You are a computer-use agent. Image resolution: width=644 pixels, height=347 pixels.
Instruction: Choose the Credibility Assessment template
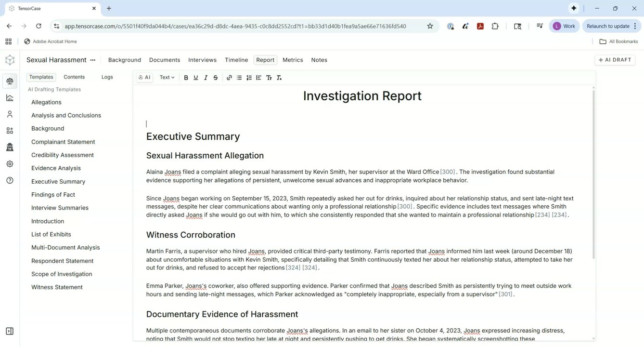point(63,155)
